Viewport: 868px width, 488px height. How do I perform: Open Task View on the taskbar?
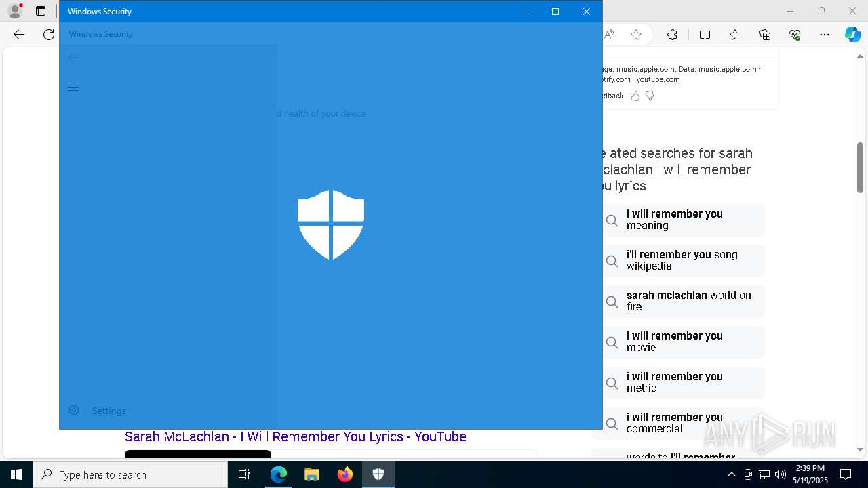[x=244, y=474]
